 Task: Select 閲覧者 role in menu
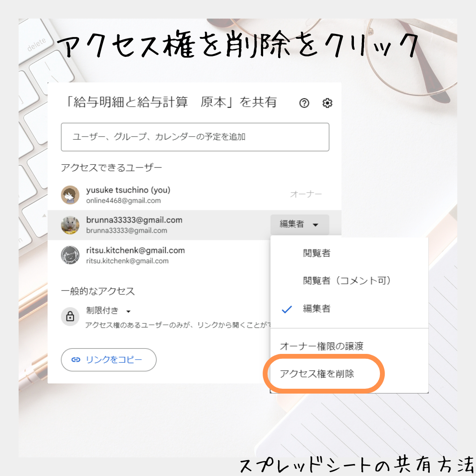[316, 253]
